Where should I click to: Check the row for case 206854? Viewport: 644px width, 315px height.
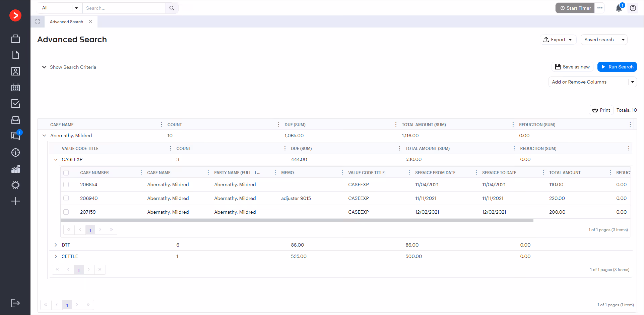pos(66,185)
